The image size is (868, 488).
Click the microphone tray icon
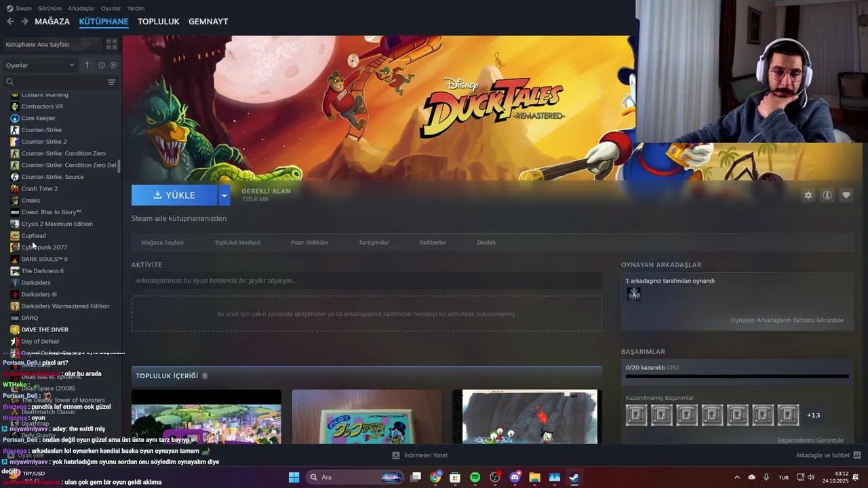point(766,477)
